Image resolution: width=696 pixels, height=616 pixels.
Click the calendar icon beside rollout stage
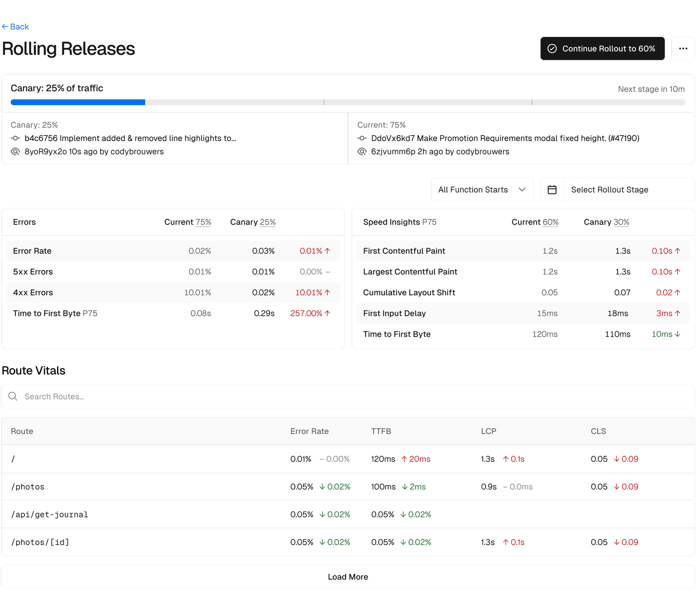pyautogui.click(x=552, y=190)
